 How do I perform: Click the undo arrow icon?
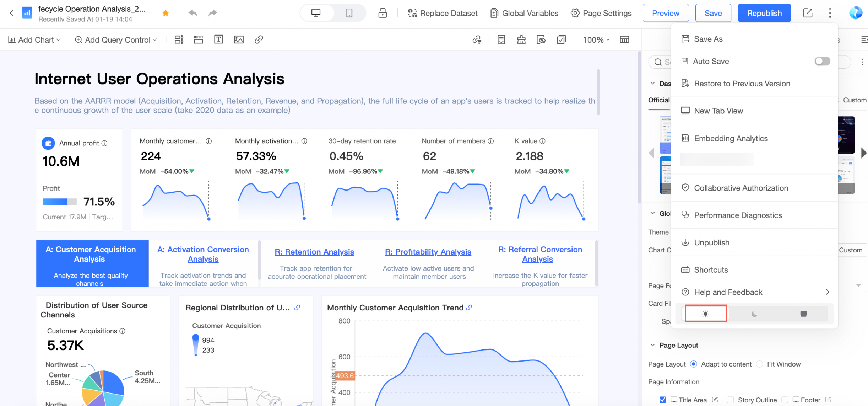click(193, 13)
